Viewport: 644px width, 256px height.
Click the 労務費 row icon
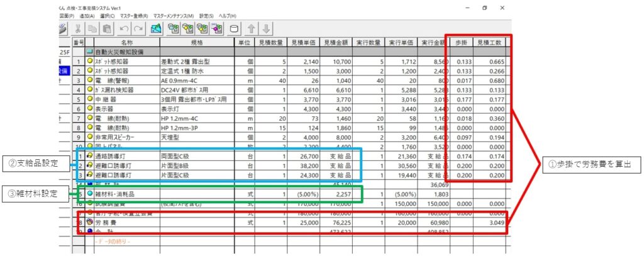coord(90,221)
